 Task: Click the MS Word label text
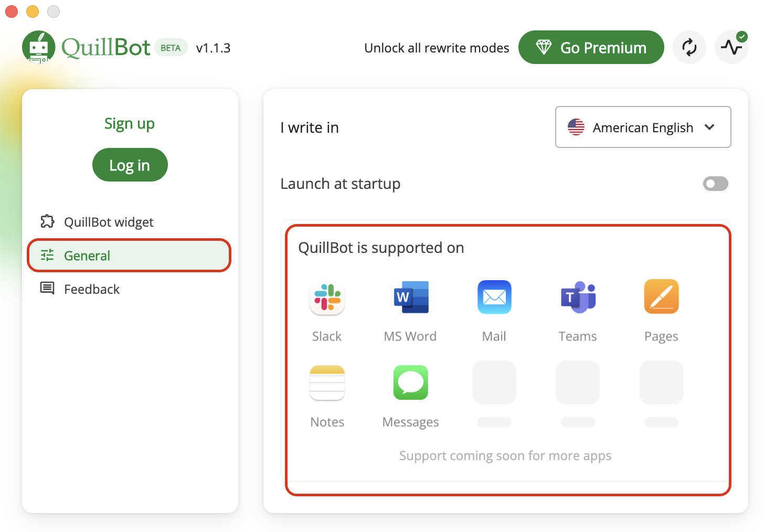pos(410,336)
